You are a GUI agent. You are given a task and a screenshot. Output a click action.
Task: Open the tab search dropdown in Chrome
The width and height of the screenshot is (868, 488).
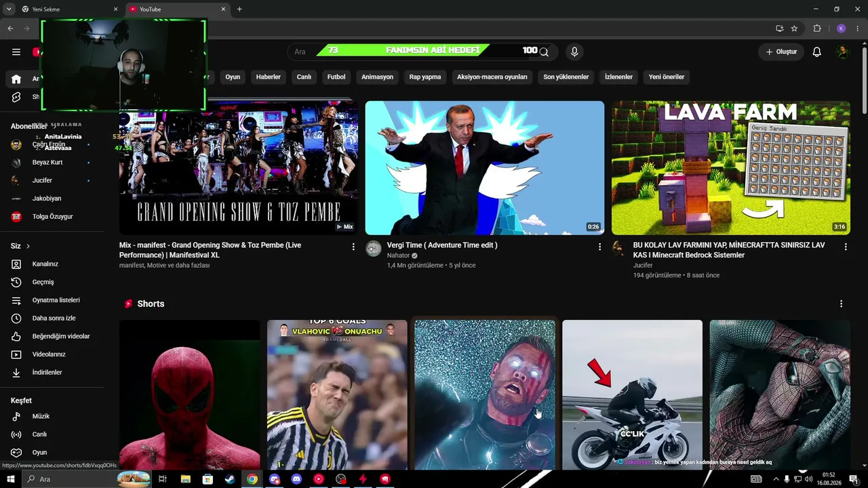tap(9, 9)
